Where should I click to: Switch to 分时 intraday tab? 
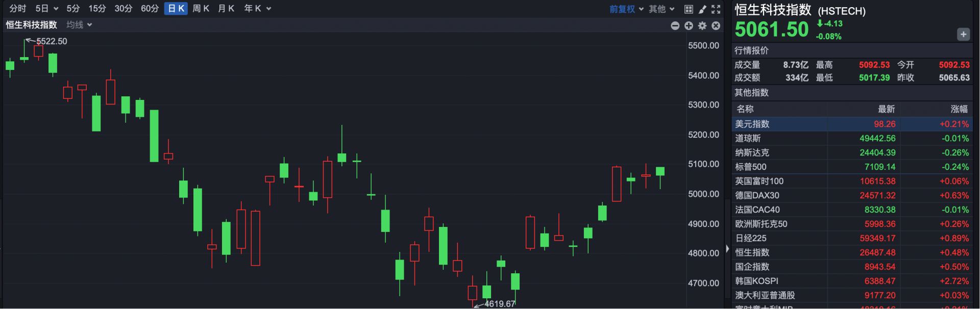click(x=18, y=9)
